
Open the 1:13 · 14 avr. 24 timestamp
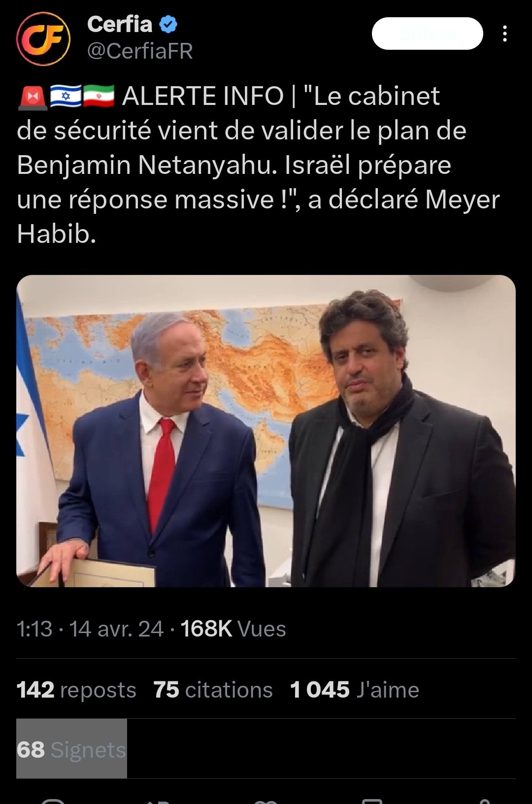pyautogui.click(x=90, y=629)
